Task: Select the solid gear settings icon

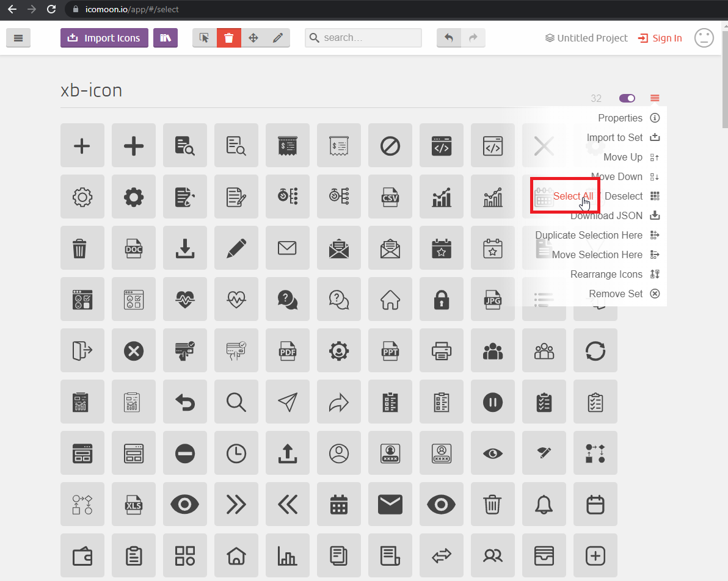Action: click(134, 197)
